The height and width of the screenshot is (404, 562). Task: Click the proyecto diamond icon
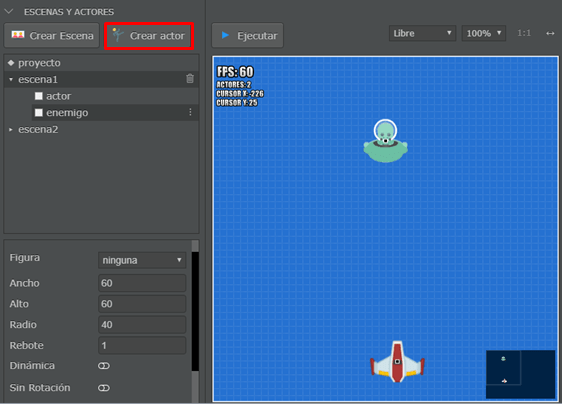(x=11, y=63)
